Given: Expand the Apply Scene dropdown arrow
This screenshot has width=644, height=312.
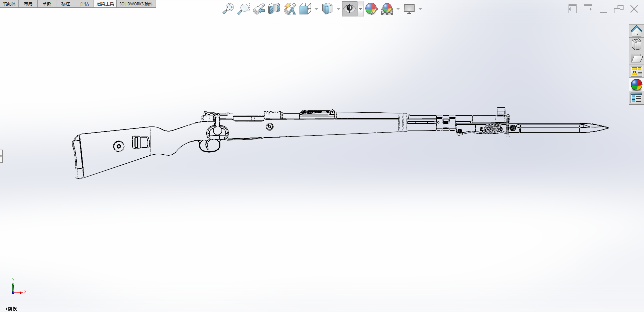Looking at the screenshot, I should (x=398, y=9).
